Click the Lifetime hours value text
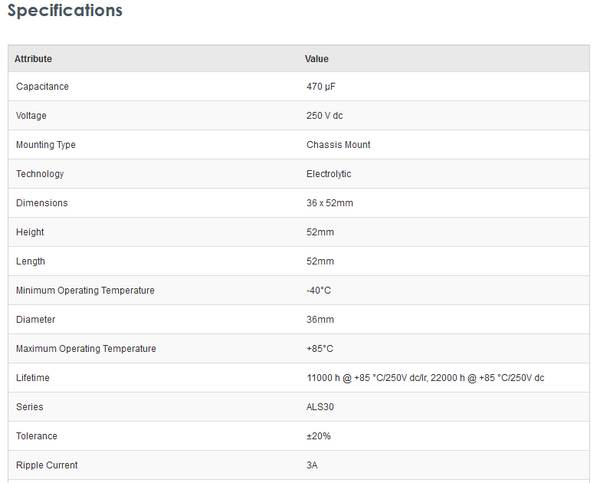This screenshot has width=600, height=483. pyautogui.click(x=425, y=377)
